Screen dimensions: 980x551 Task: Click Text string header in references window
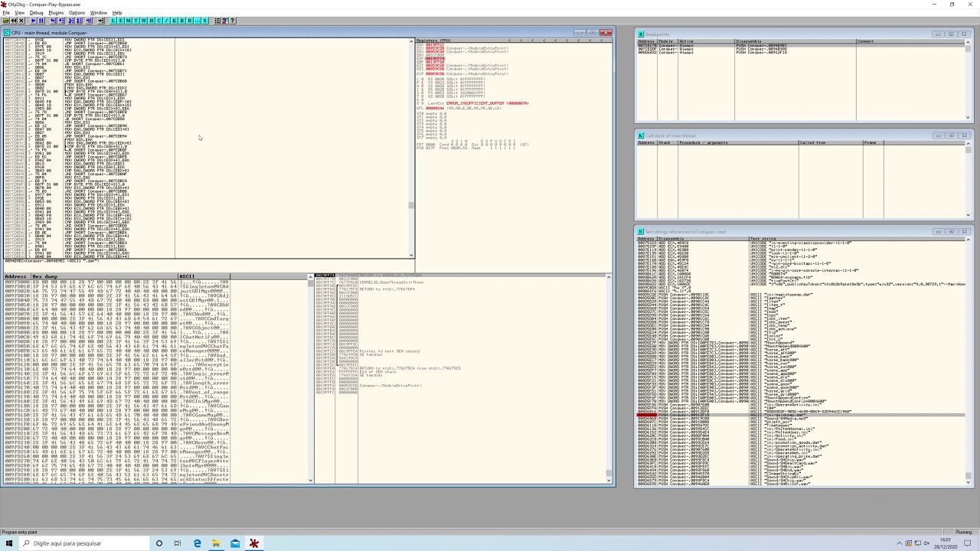point(857,239)
